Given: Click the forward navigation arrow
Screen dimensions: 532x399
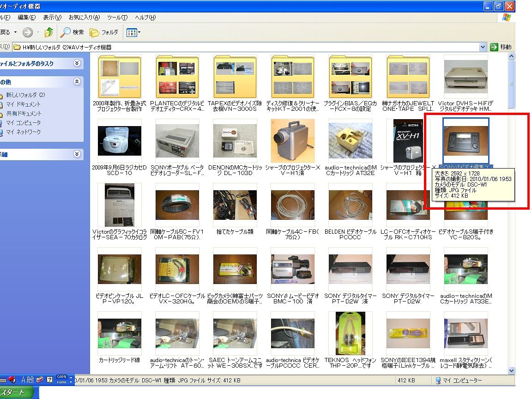Looking at the screenshot, I should point(28,32).
